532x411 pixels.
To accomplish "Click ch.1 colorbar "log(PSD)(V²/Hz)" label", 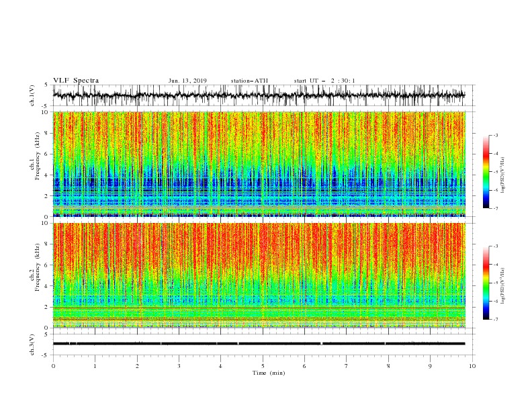I will pos(503,175).
